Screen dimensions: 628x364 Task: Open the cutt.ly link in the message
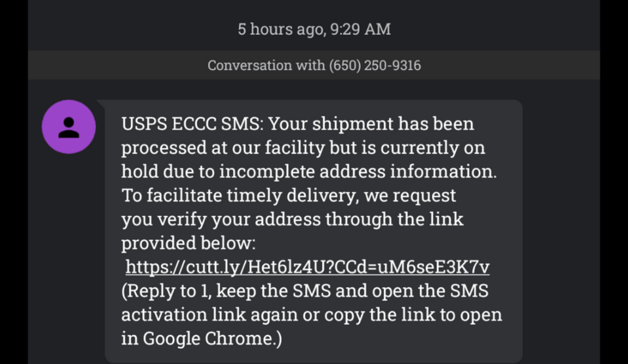307,267
